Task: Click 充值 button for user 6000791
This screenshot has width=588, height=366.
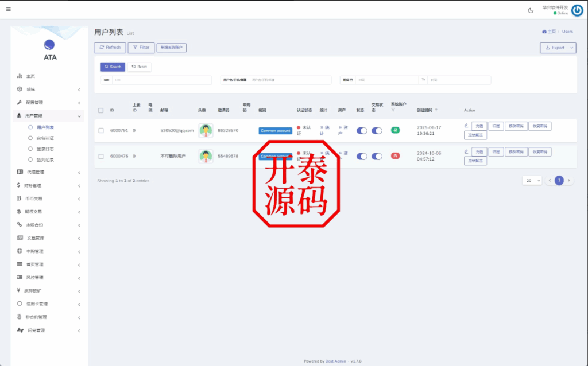Action: coord(479,126)
